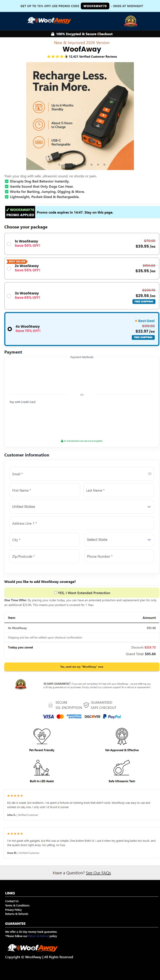Open the Select State dropdown
The width and height of the screenshot is (160, 980).
(x=119, y=540)
